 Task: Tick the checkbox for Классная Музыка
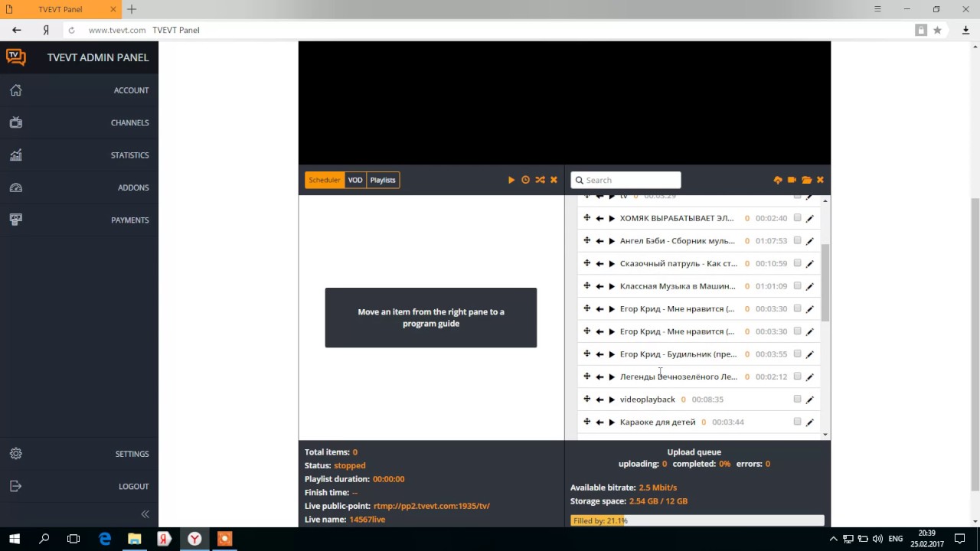coord(797,285)
